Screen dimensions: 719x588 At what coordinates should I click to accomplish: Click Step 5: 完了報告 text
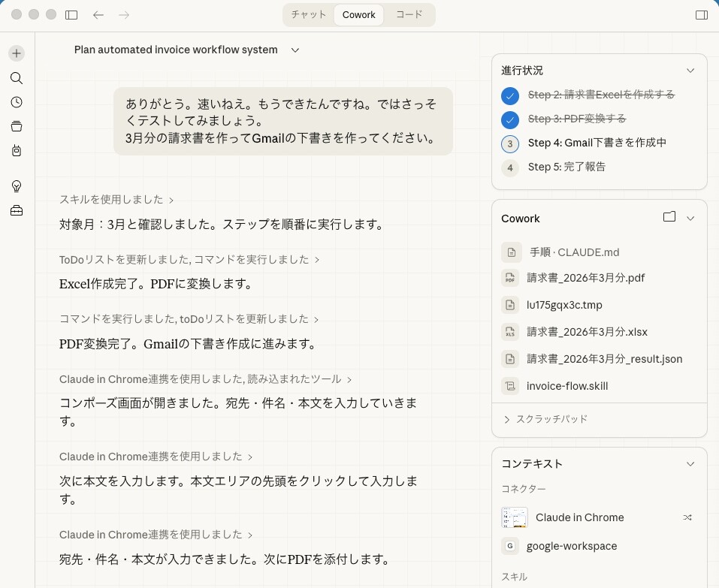(566, 167)
